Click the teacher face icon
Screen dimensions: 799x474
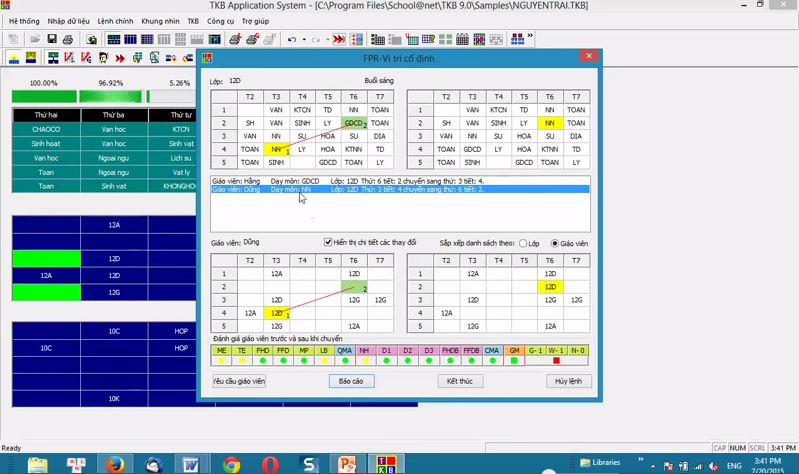(x=103, y=58)
